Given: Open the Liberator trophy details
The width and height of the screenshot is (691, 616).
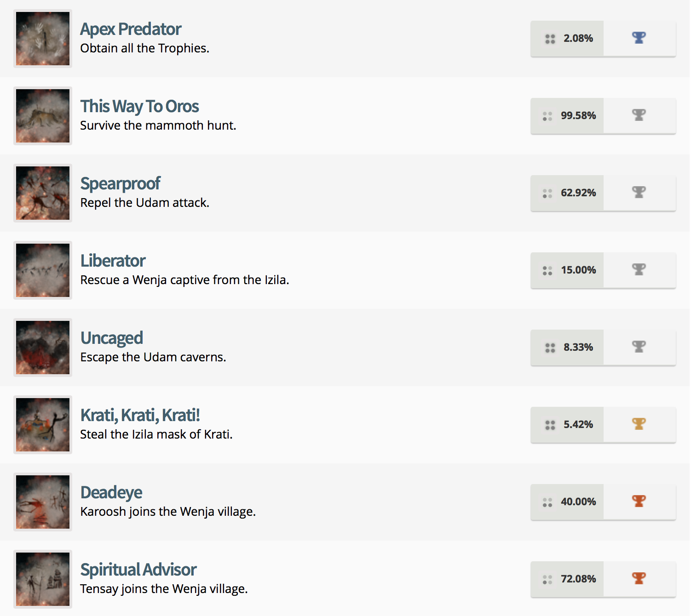Looking at the screenshot, I should pyautogui.click(x=113, y=260).
